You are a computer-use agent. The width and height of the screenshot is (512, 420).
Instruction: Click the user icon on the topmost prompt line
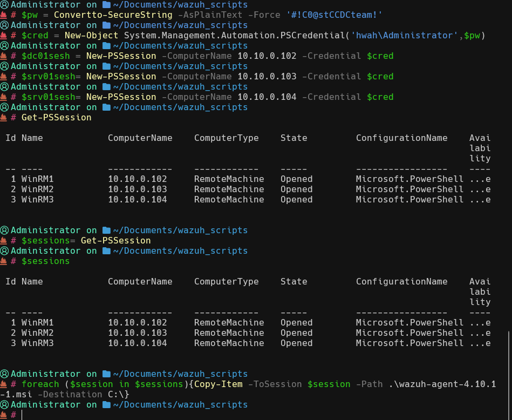pos(4,4)
